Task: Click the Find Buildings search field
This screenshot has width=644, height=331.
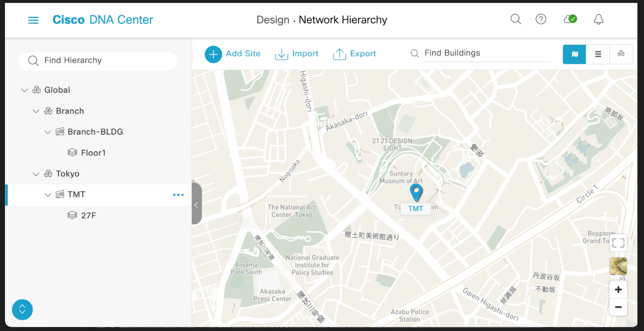Action: point(487,53)
